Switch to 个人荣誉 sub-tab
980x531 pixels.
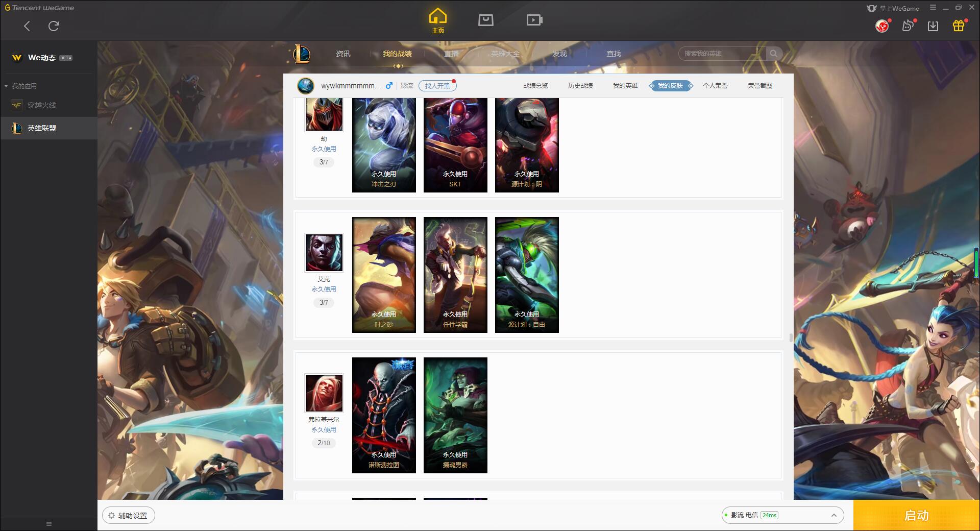pos(715,86)
